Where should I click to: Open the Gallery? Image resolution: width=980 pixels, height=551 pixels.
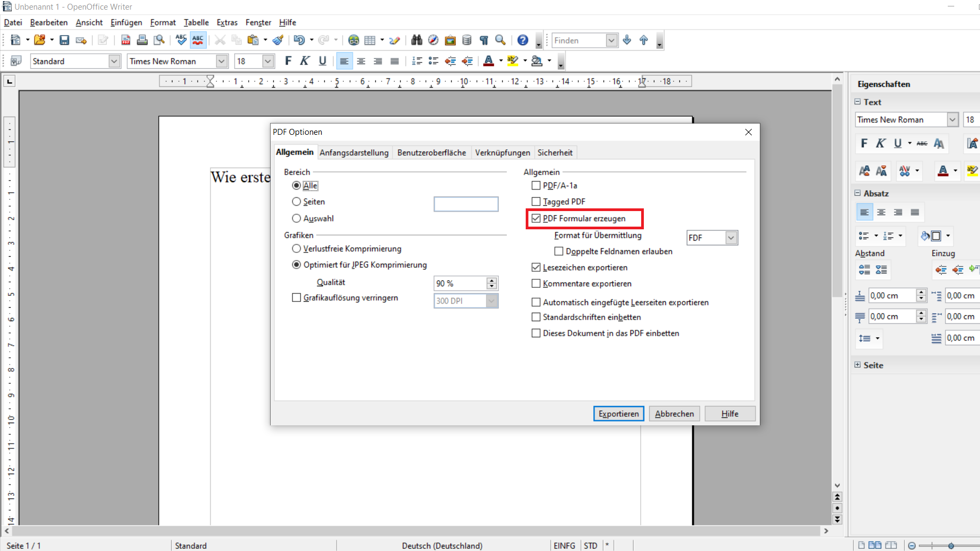click(450, 40)
